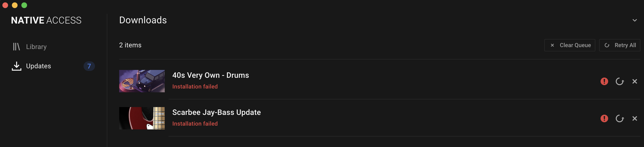Click the Installation failed status under Scarbee Jay-Bass
Image resolution: width=644 pixels, height=147 pixels.
195,124
